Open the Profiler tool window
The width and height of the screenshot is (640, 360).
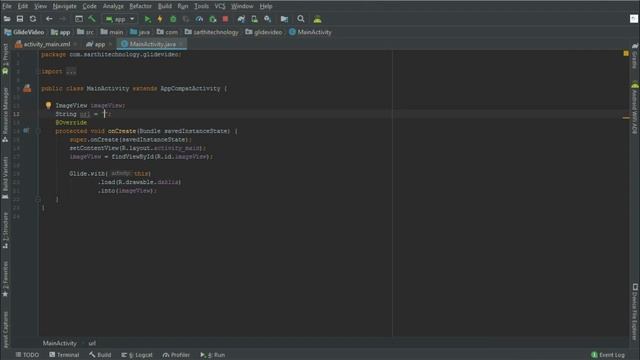pyautogui.click(x=176, y=355)
